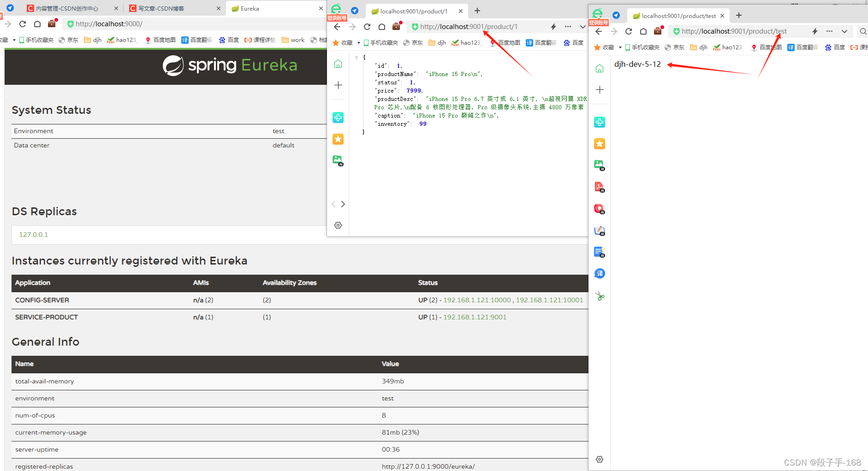Image resolution: width=868 pixels, height=471 pixels.
Task: Reload the Eureka page in left window
Action: 23,24
